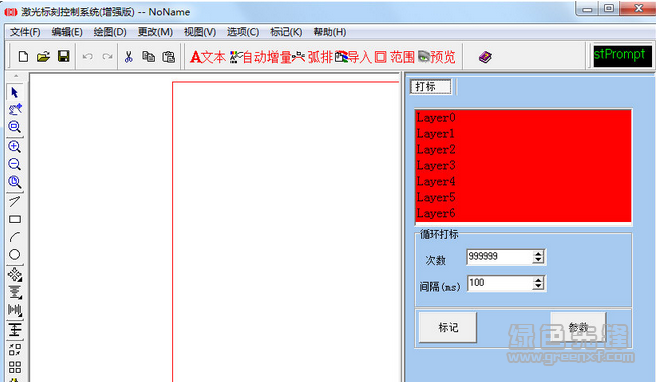656x382 pixels.
Task: Select the arrow pointer tool
Action: point(15,92)
